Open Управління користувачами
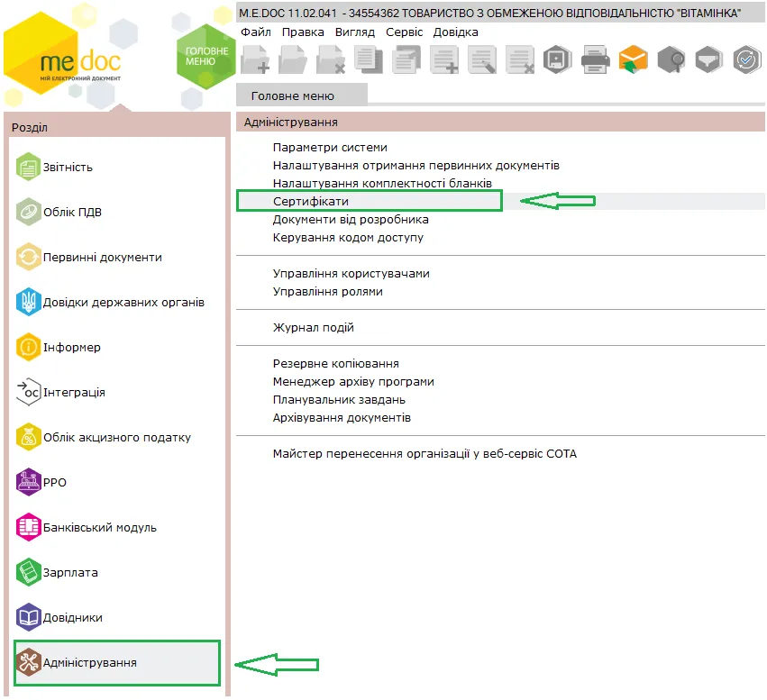 coord(352,273)
